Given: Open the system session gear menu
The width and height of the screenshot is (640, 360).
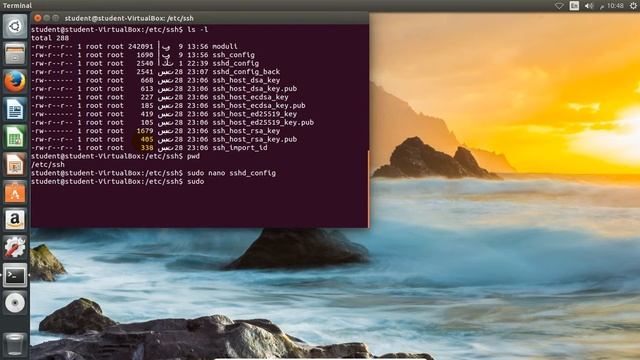Looking at the screenshot, I should click(x=633, y=6).
